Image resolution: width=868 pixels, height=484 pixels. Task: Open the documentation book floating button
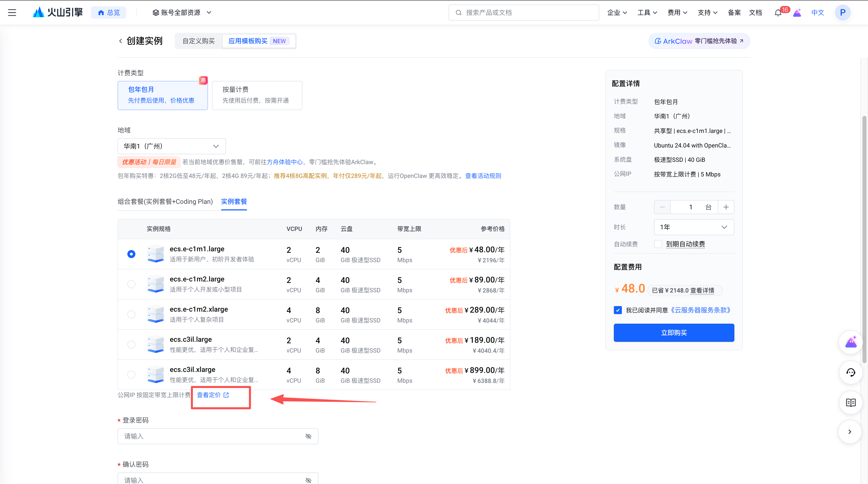[850, 402]
